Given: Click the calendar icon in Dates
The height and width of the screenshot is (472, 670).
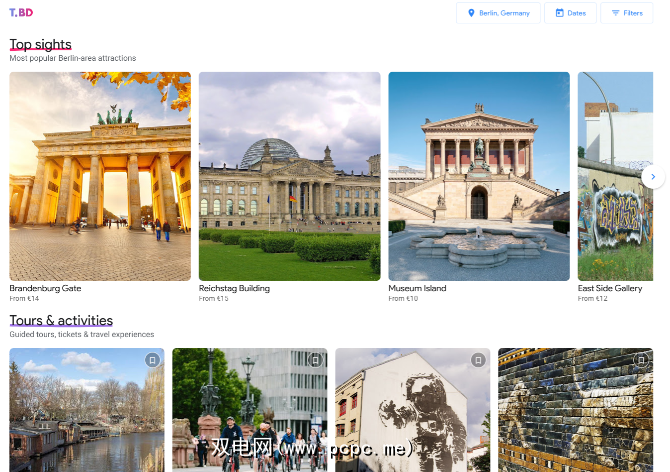Looking at the screenshot, I should [559, 13].
